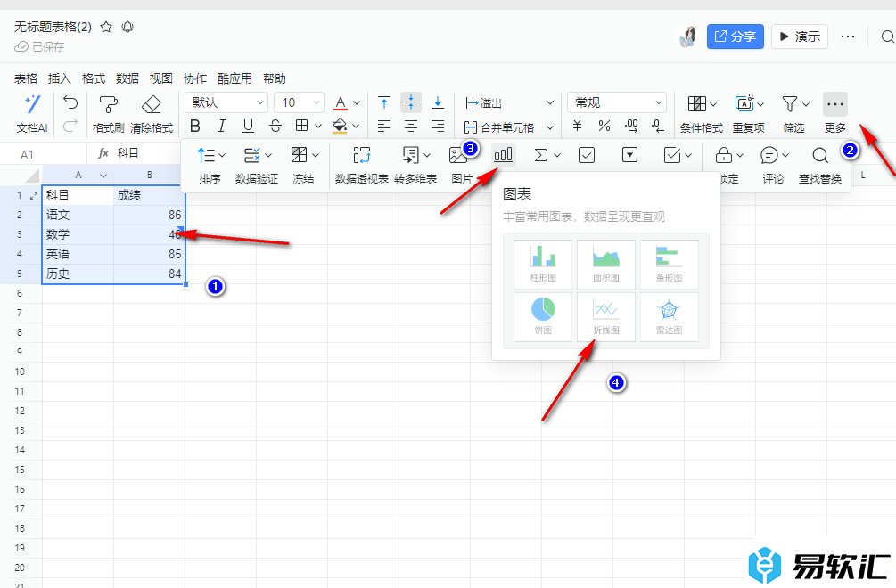Image resolution: width=896 pixels, height=588 pixels.
Task: Align text vertically to middle
Action: (x=411, y=102)
